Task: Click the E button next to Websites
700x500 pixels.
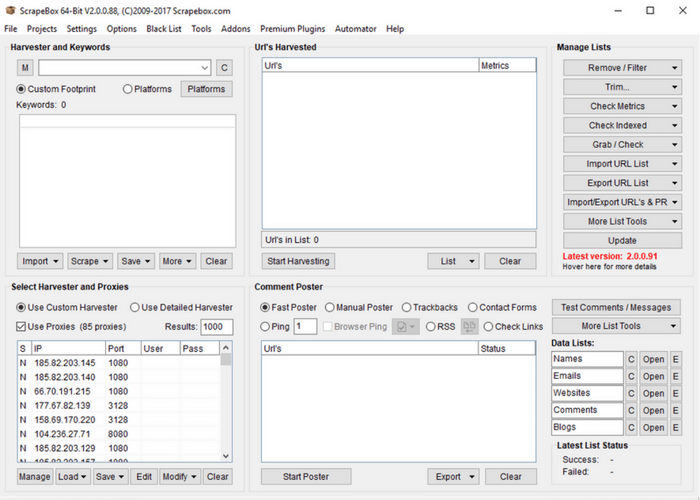Action: pos(675,393)
